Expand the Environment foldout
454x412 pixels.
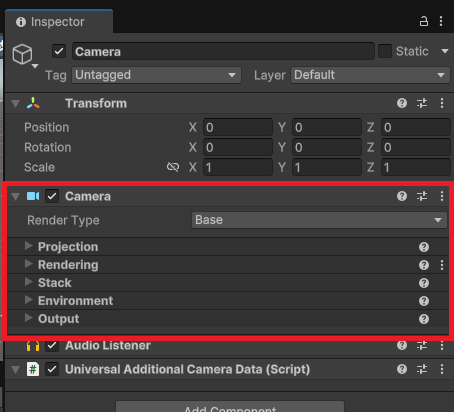[x=29, y=300]
